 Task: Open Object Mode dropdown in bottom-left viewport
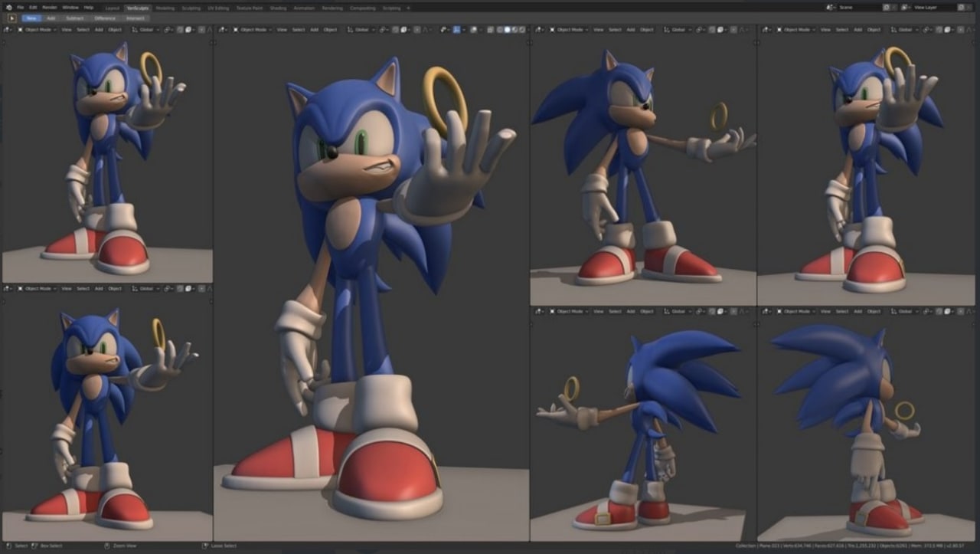click(x=36, y=288)
